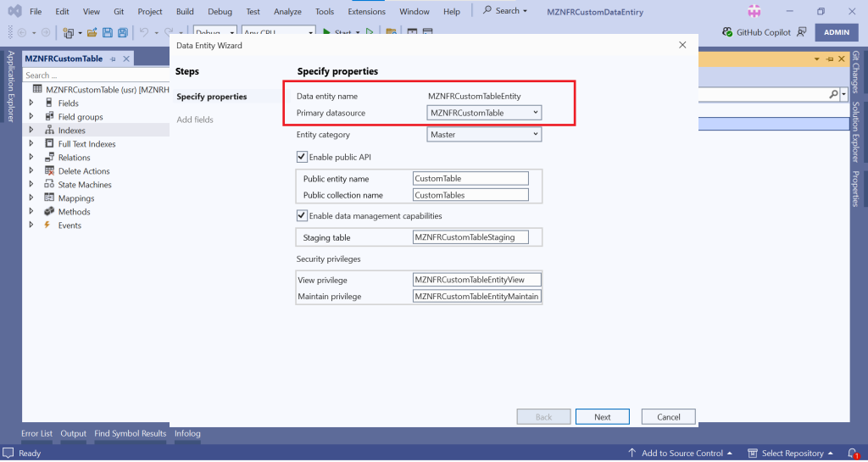Switch to the Error List tab
868x462 pixels.
[37, 433]
